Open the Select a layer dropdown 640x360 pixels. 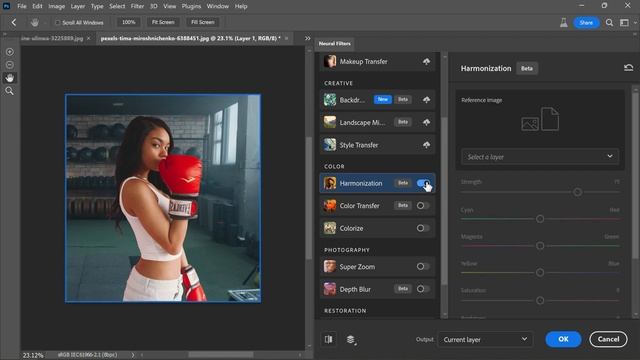click(x=540, y=157)
